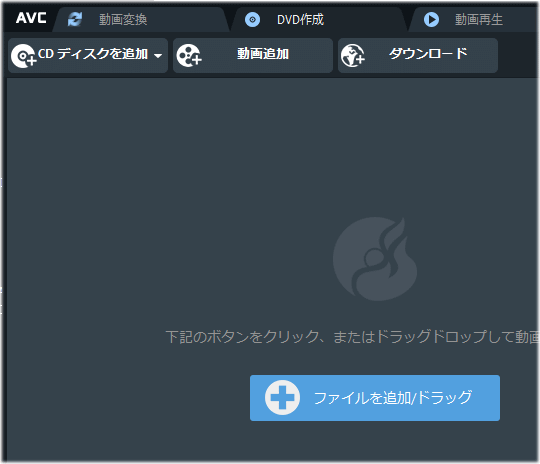
Task: Click the ファイルを追加/ドラッグ button
Action: click(x=375, y=398)
